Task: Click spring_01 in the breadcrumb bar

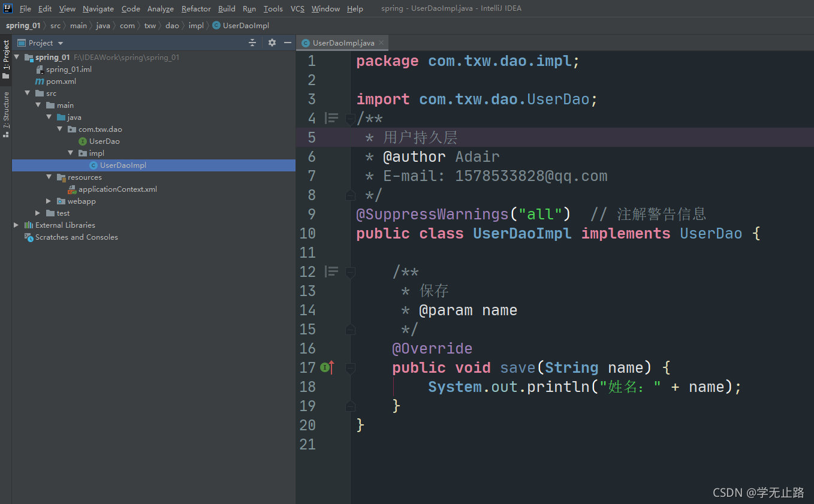Action: (x=23, y=26)
